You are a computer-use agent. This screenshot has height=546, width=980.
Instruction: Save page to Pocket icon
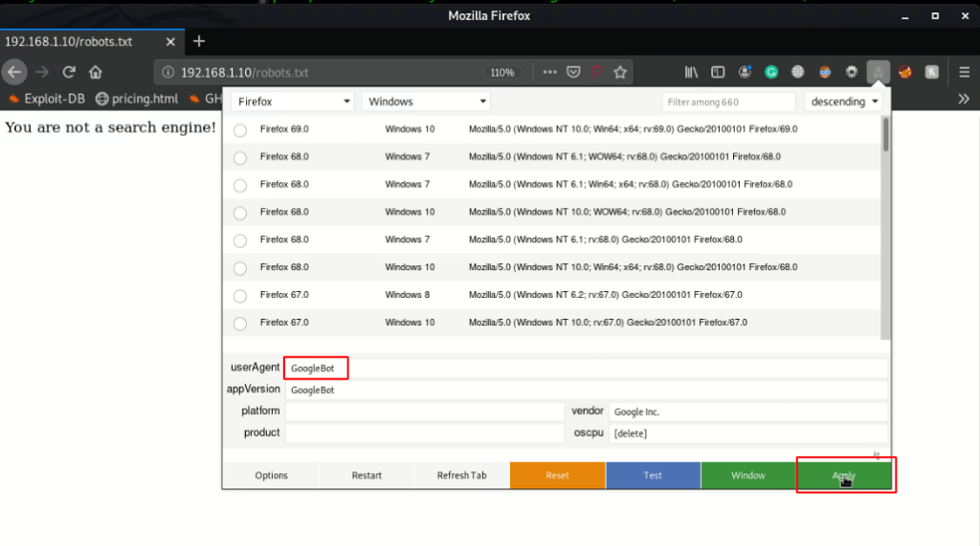point(573,73)
